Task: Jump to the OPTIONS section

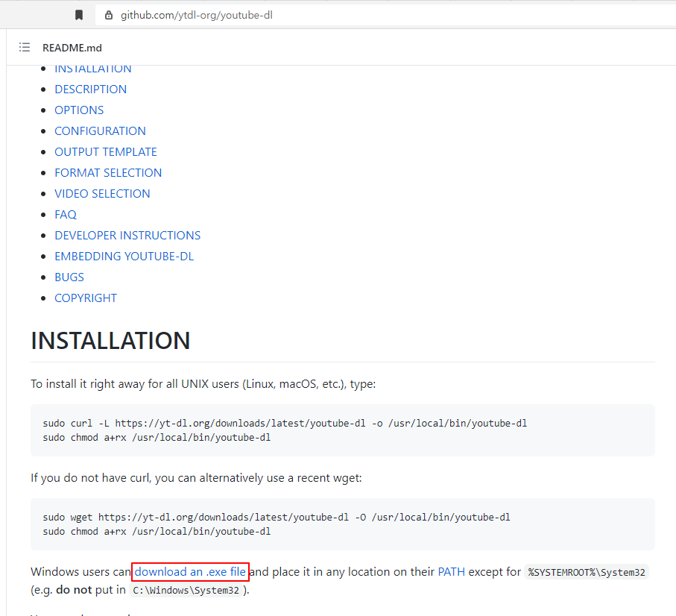Action: tap(79, 110)
